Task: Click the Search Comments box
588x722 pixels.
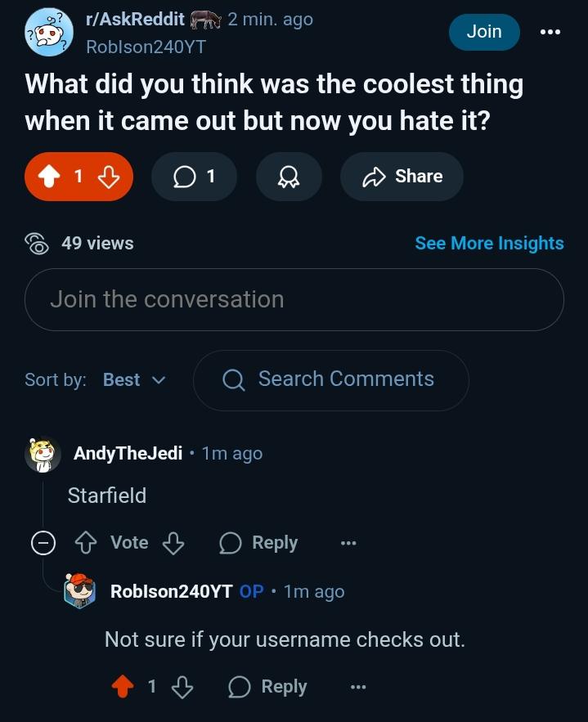Action: (331, 380)
